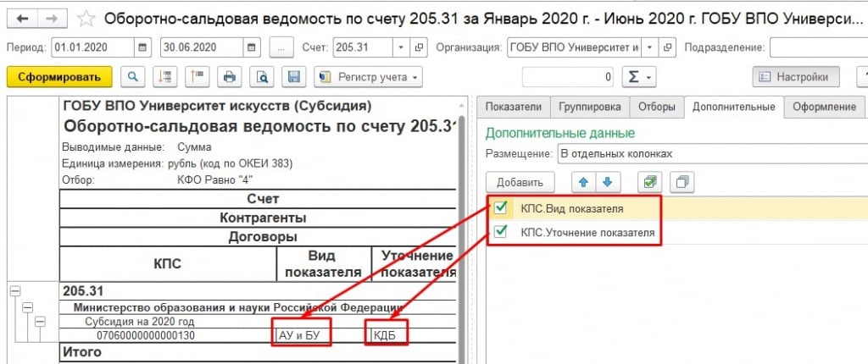868x364 pixels.
Task: Move selected field down with blue arrow
Action: 606,182
